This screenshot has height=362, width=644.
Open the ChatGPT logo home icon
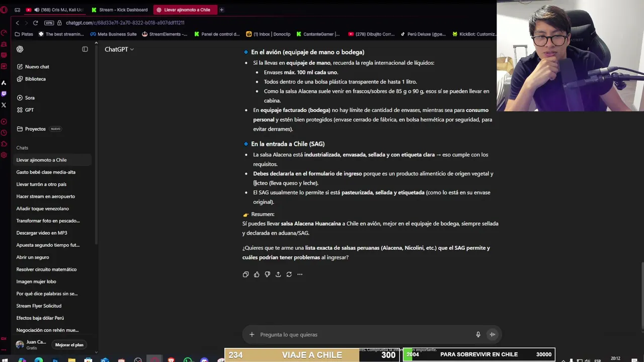(20, 49)
